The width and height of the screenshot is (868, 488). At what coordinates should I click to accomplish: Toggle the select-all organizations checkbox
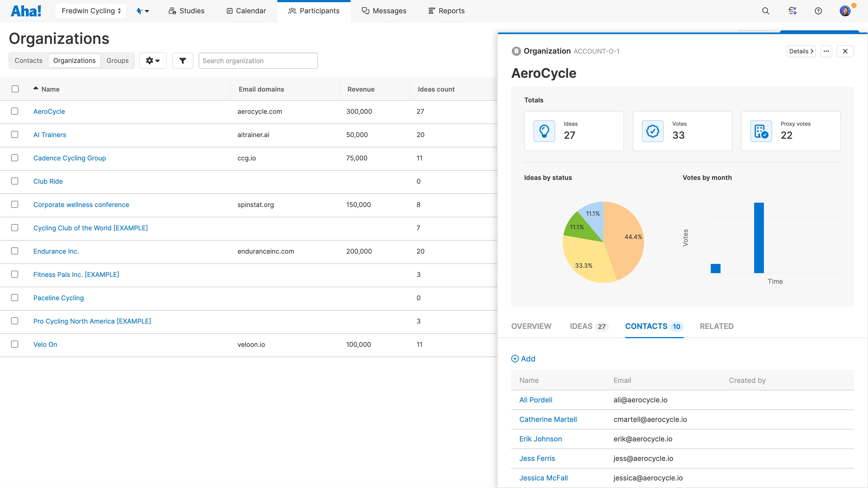point(15,89)
